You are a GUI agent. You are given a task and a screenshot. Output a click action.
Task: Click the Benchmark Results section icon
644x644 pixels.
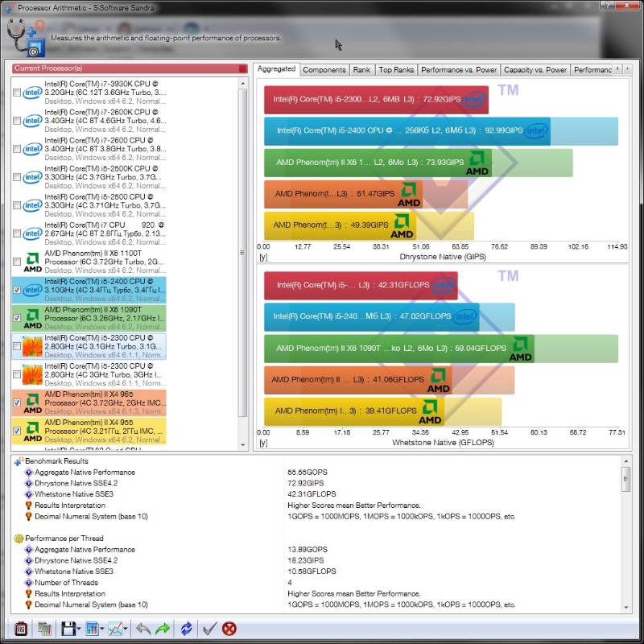click(x=19, y=461)
